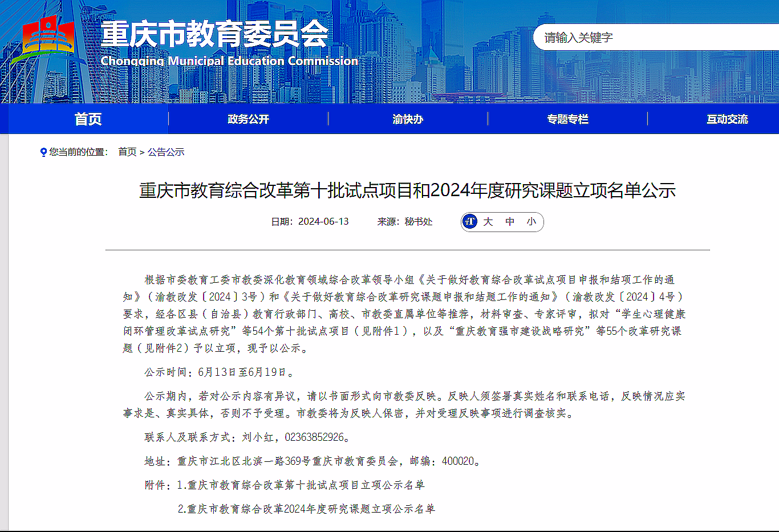This screenshot has width=779, height=532.
Task: Open the 互动交流 navigation menu
Action: tap(727, 119)
